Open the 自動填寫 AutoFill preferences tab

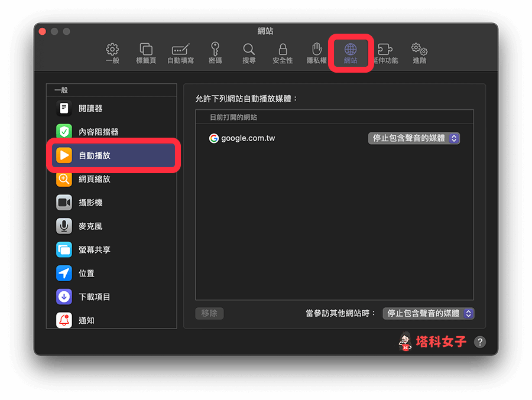(x=180, y=53)
